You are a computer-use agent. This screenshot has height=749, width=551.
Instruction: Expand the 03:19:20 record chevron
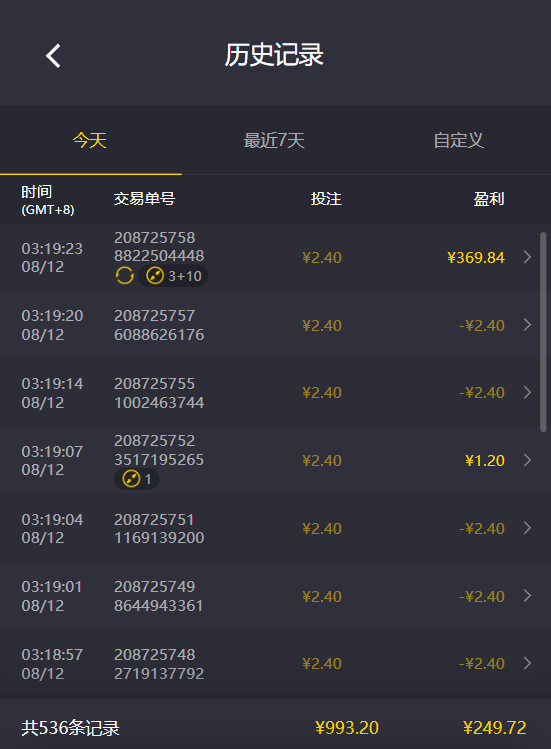(x=527, y=325)
